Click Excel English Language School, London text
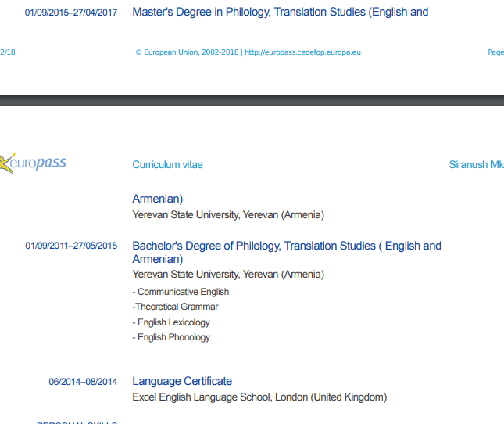This screenshot has width=504, height=424. click(x=259, y=397)
